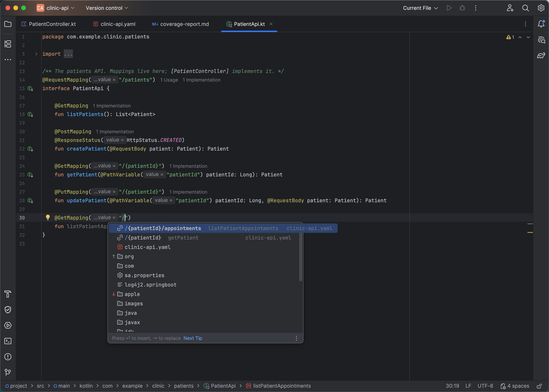Viewport: 549px width, 392px height.
Task: Open the tab list options menu for editor tabs
Action: click(x=525, y=24)
